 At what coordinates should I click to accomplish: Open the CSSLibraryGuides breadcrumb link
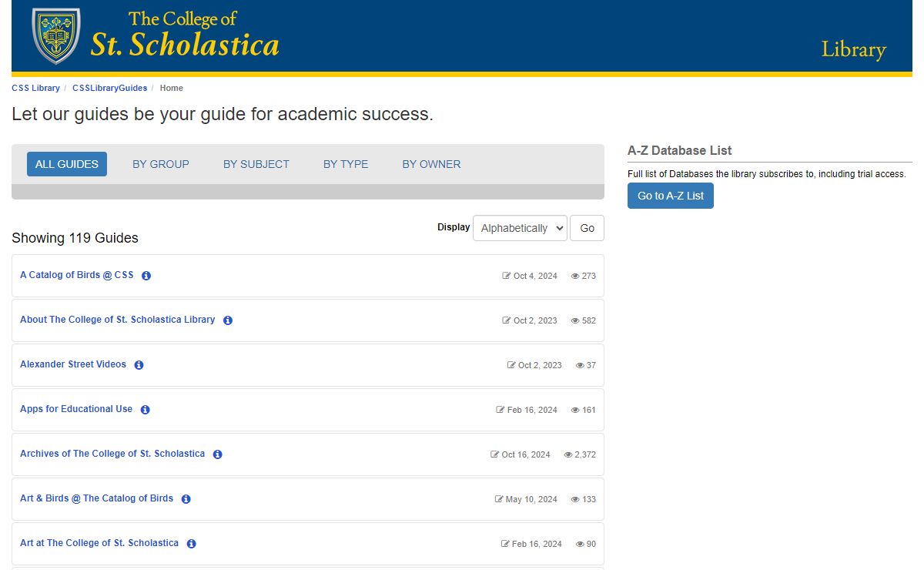tap(110, 88)
